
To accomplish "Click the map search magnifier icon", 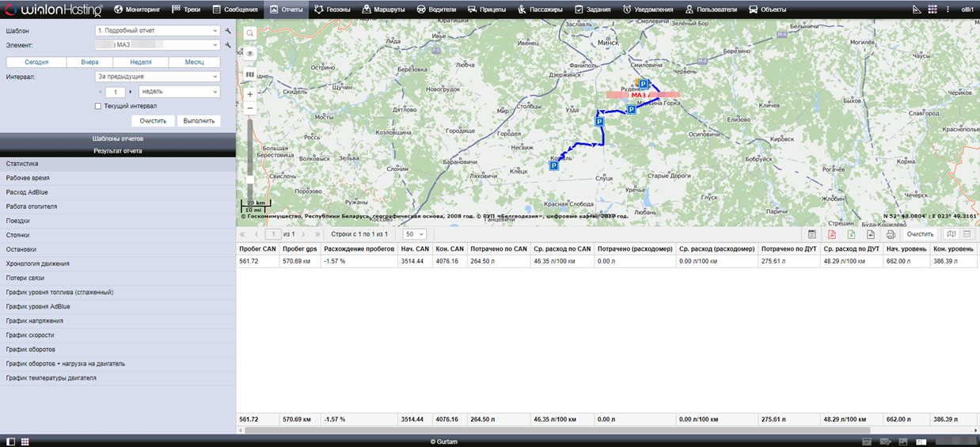I will (x=250, y=34).
